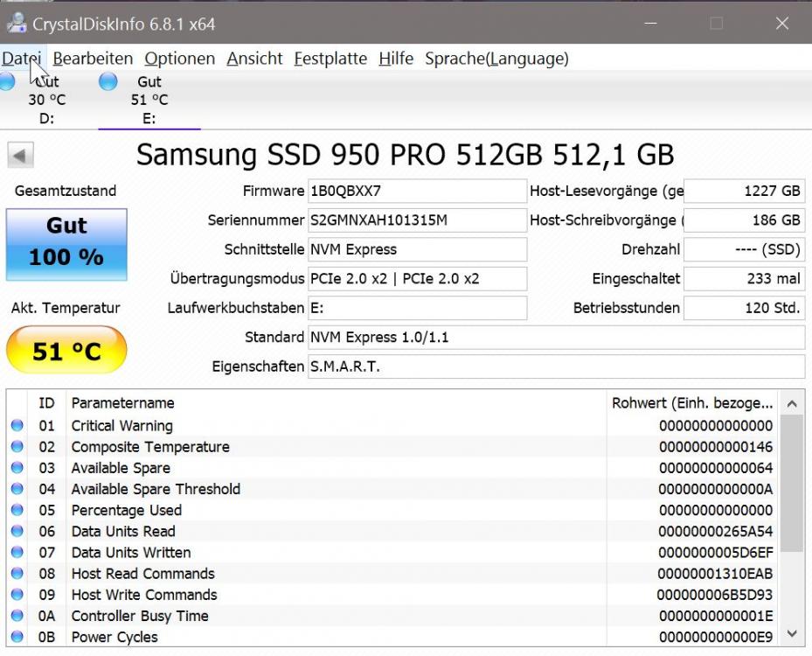
Task: Select the blue status orb for drive E:
Action: pyautogui.click(x=108, y=82)
